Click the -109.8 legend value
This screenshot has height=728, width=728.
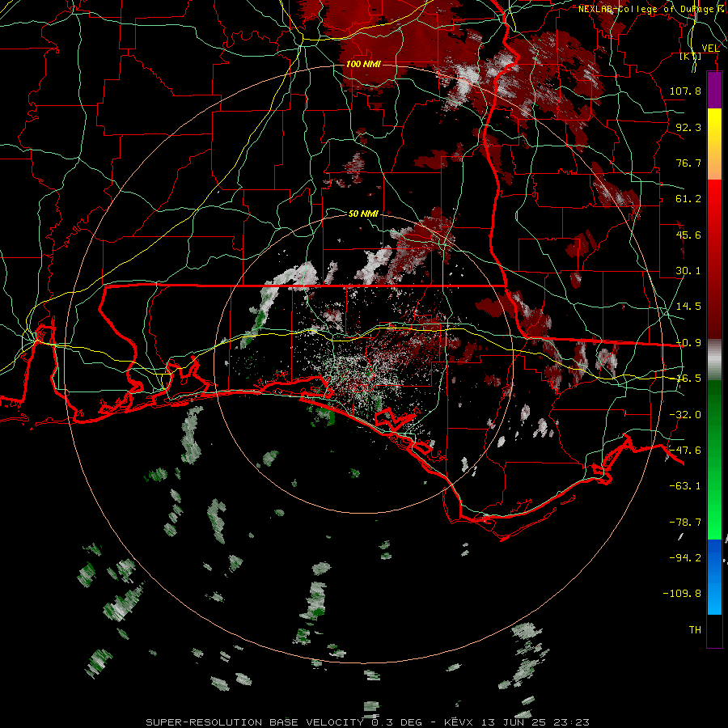pos(683,594)
